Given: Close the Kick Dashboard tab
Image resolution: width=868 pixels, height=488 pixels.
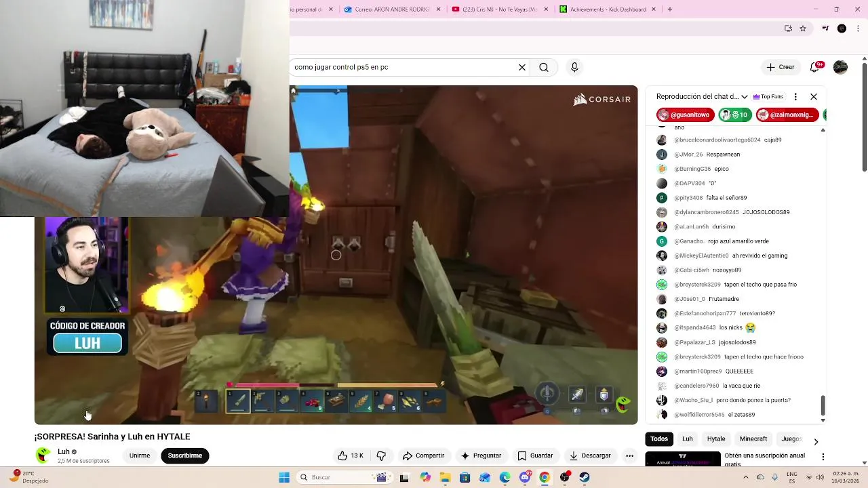Looking at the screenshot, I should point(654,9).
